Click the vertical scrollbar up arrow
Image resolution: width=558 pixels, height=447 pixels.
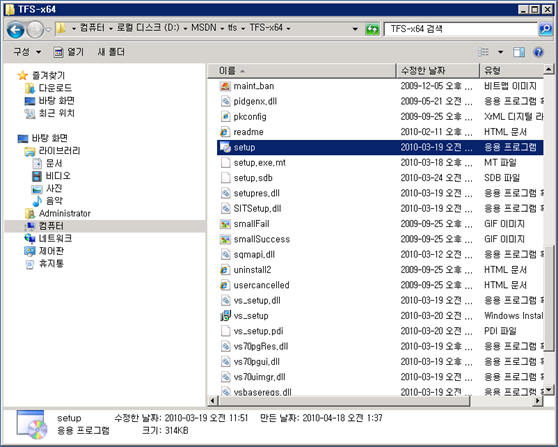tap(548, 69)
